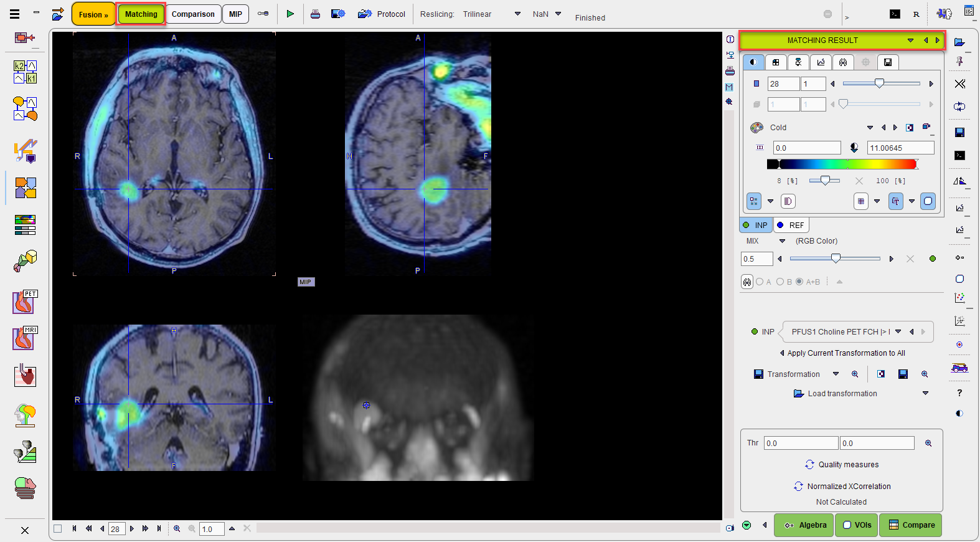The width and height of the screenshot is (980, 542).
Task: Open the Fusion menu button
Action: pos(93,14)
